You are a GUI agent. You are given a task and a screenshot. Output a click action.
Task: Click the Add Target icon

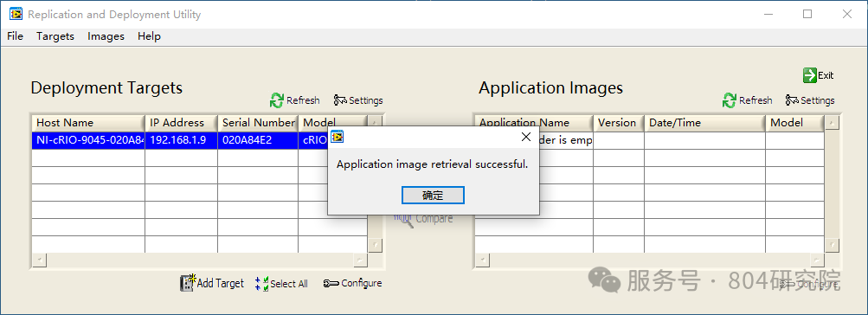(188, 283)
